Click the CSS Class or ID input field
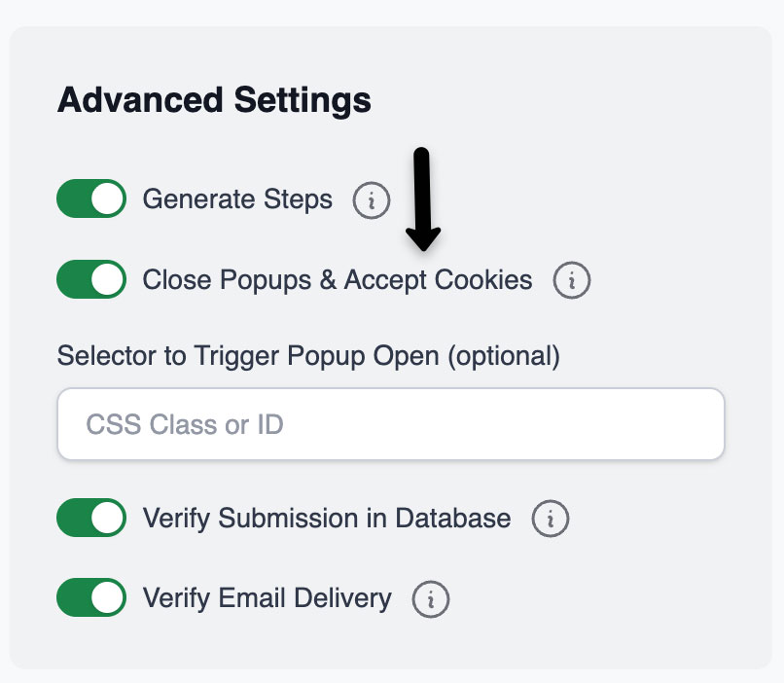This screenshot has width=784, height=683. click(x=390, y=424)
